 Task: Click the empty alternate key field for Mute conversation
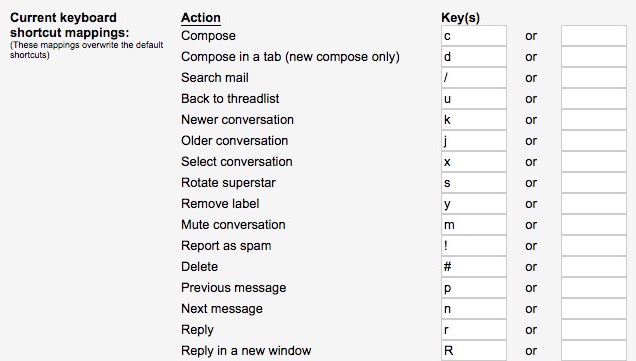click(x=594, y=225)
